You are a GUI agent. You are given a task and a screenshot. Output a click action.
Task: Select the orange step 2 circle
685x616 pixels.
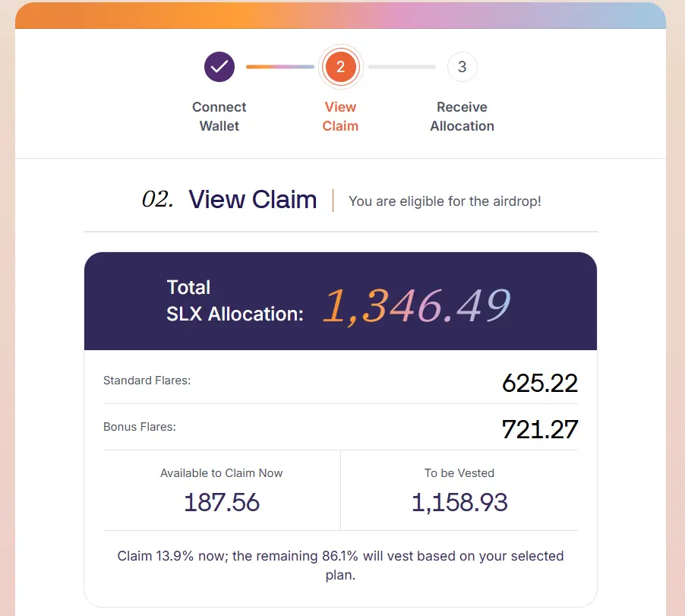click(x=340, y=67)
